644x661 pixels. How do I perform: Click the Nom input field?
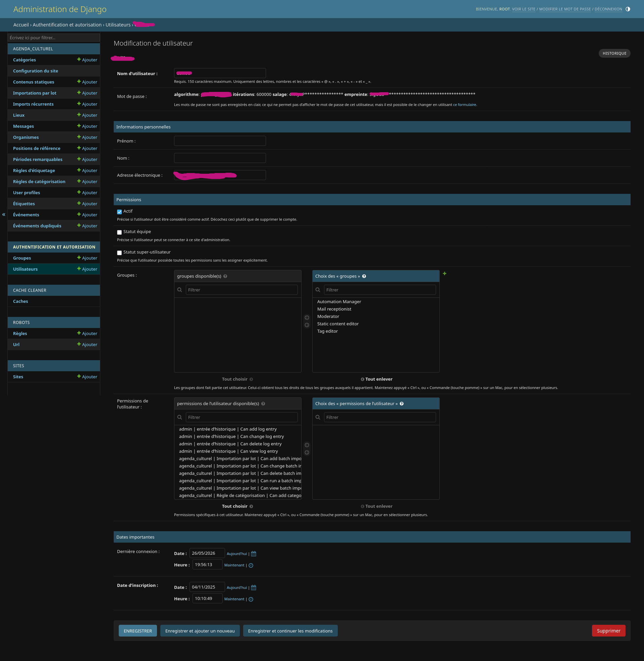pos(220,158)
